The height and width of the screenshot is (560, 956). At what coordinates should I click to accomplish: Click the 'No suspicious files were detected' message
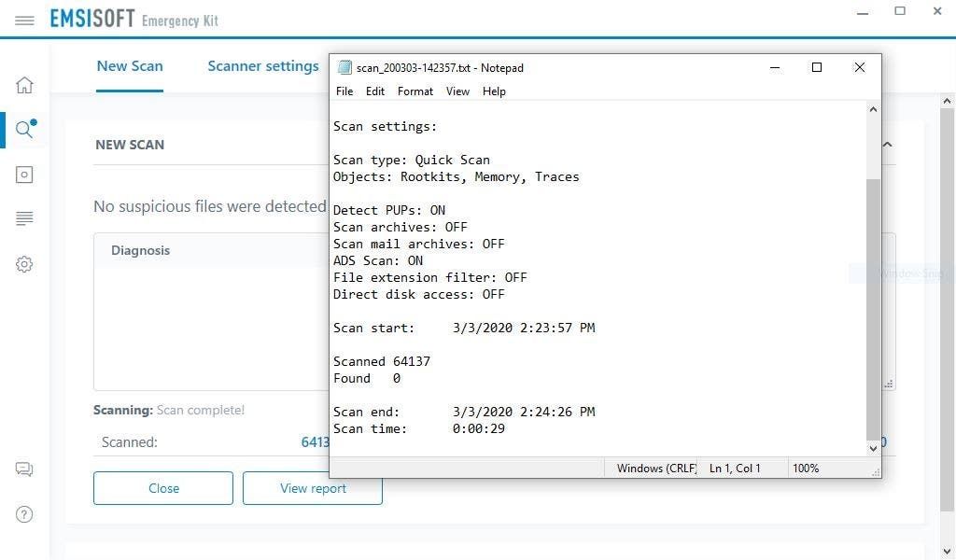(x=210, y=206)
